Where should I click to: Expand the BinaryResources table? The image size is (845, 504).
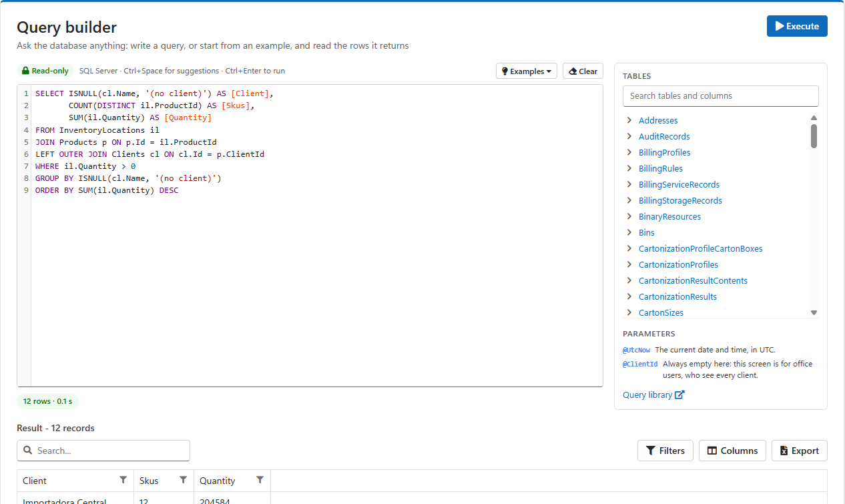click(x=629, y=216)
